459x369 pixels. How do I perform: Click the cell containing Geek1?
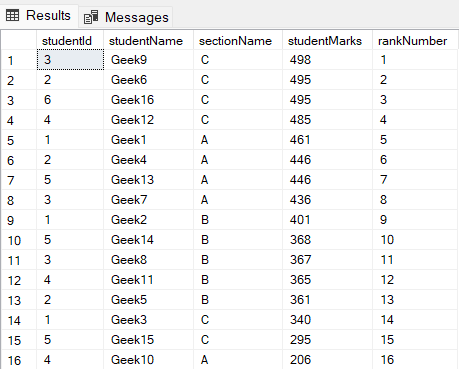point(149,140)
